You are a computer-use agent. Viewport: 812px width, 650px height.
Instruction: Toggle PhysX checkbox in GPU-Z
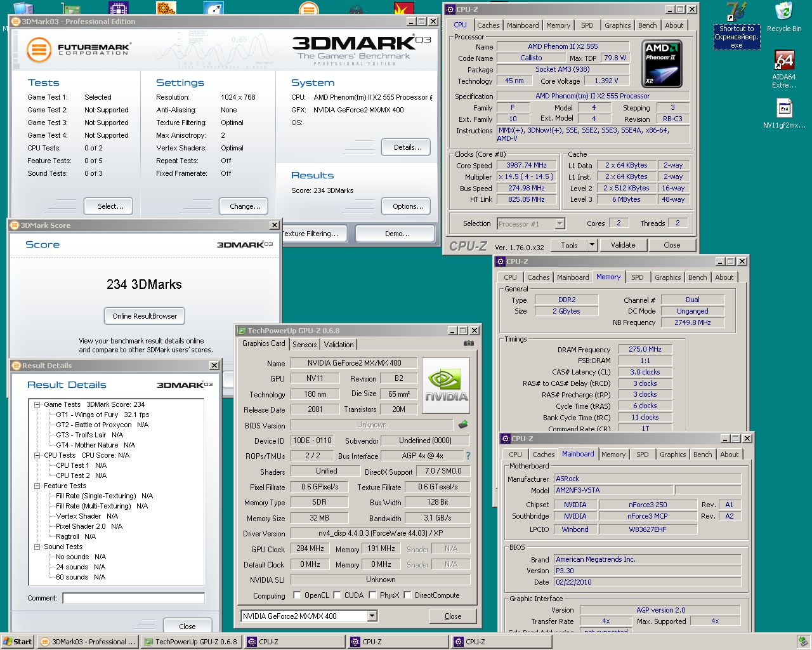[373, 595]
